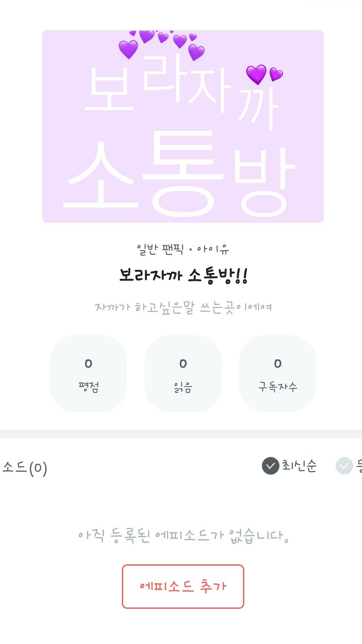The image size is (362, 644).
Task: Select the 최신순 sort checkmark icon
Action: coord(271,466)
